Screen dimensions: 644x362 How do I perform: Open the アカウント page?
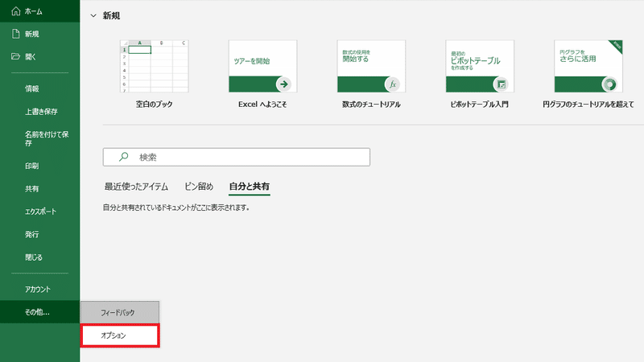coord(39,289)
